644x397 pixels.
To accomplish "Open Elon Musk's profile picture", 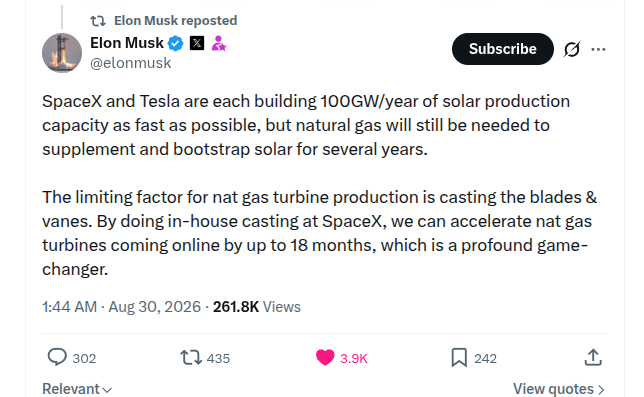I will tap(62, 53).
